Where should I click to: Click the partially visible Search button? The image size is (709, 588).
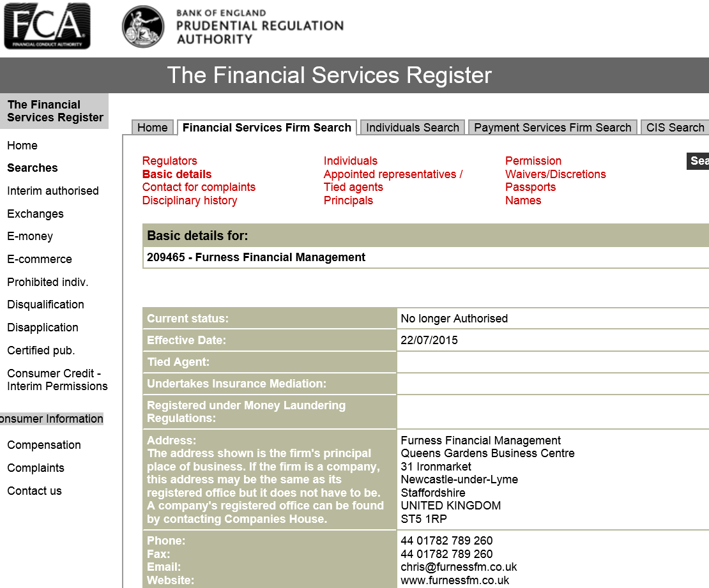click(x=698, y=161)
